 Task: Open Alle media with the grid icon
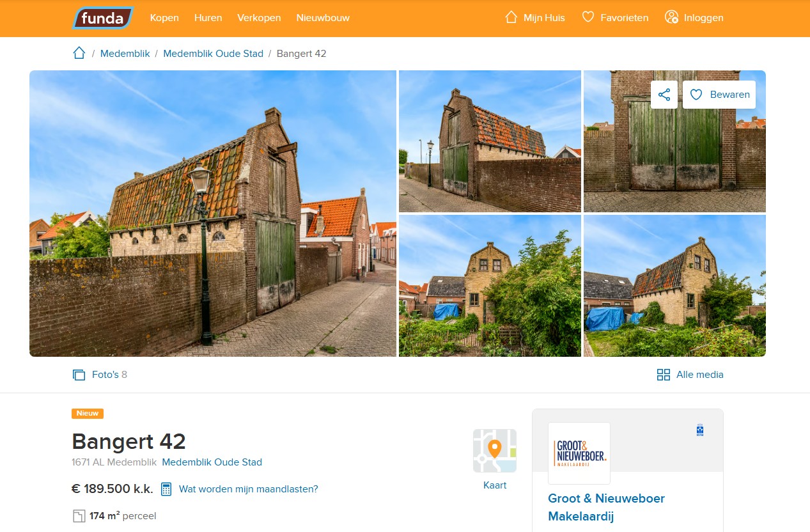click(663, 374)
